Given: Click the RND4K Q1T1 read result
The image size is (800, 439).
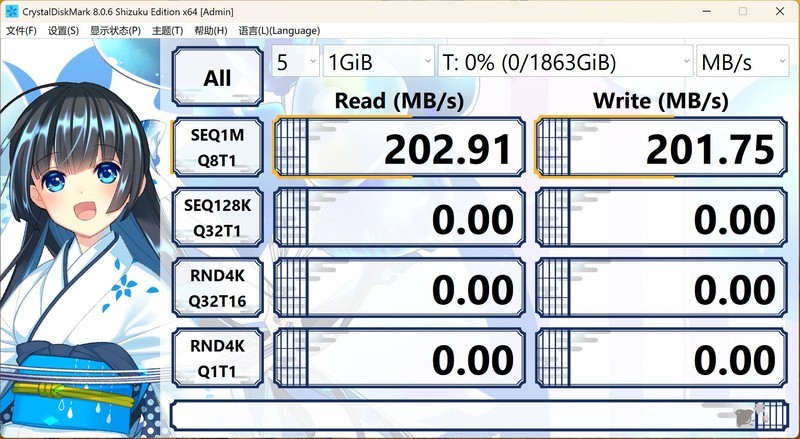Looking at the screenshot, I should (399, 358).
